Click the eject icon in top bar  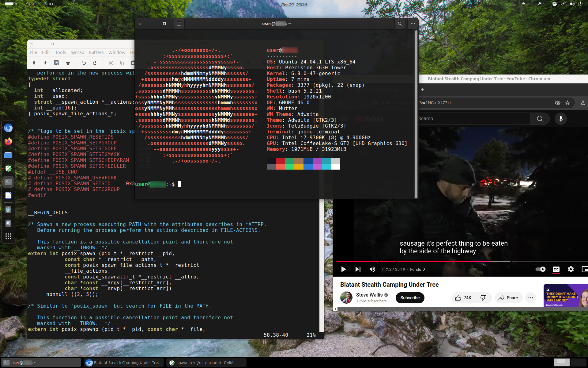(524, 4)
